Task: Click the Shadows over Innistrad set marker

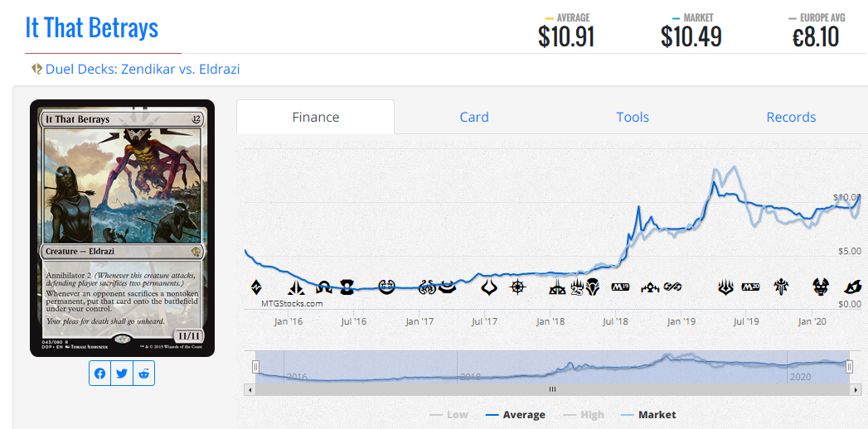Action: tap(323, 287)
